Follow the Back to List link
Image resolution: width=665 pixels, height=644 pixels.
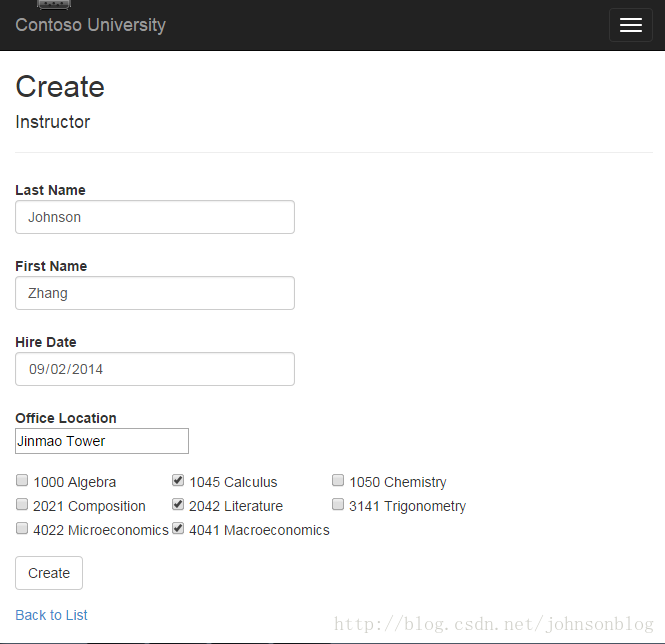51,615
